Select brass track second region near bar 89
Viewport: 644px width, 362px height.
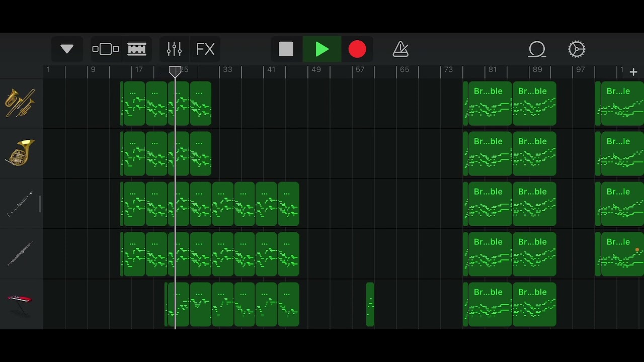point(534,103)
